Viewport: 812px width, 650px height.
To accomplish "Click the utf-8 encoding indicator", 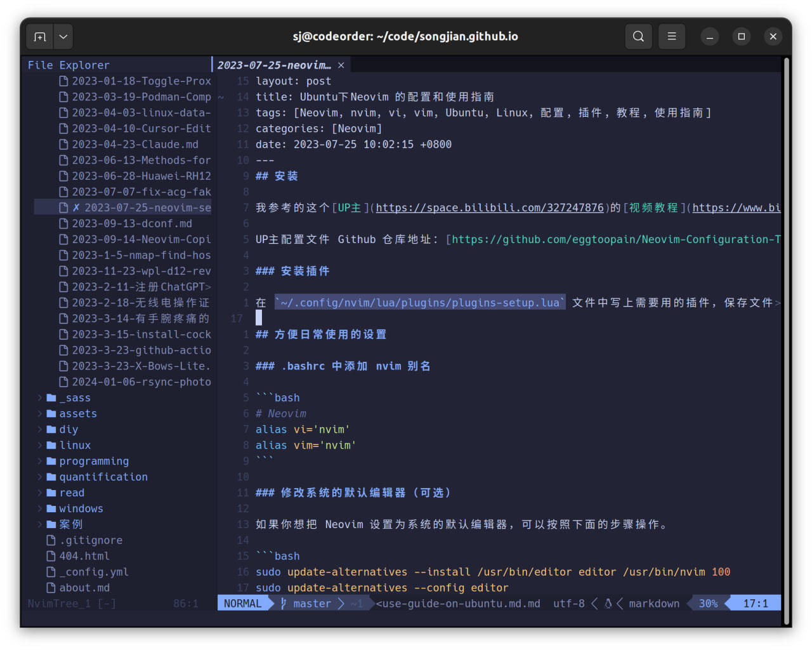I will click(x=568, y=603).
